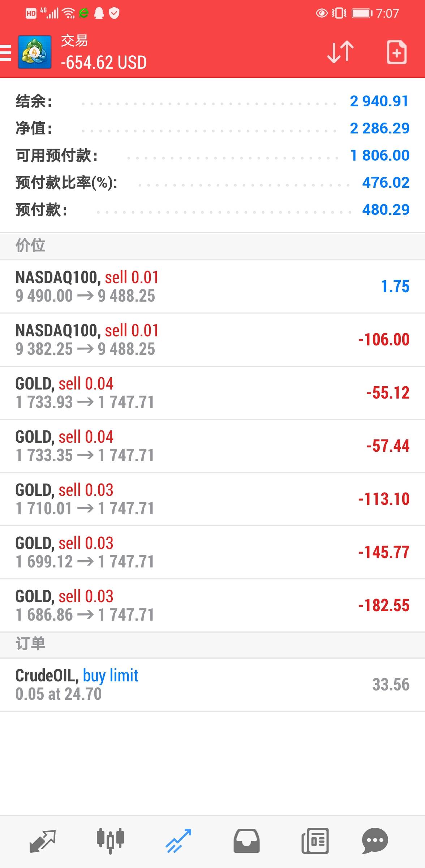Create a new order with plus icon
Screen dimensions: 425x868
coord(396,52)
